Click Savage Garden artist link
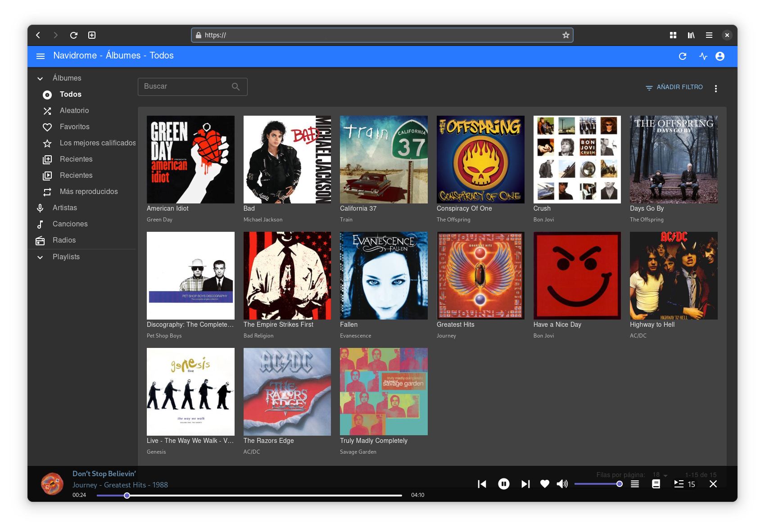Image resolution: width=765 pixels, height=532 pixels. (x=358, y=452)
